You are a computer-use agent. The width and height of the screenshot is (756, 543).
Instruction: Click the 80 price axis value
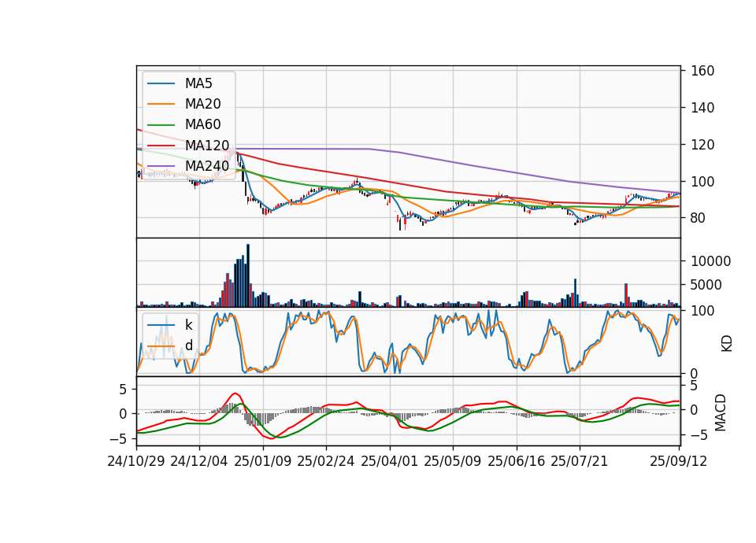[699, 218]
